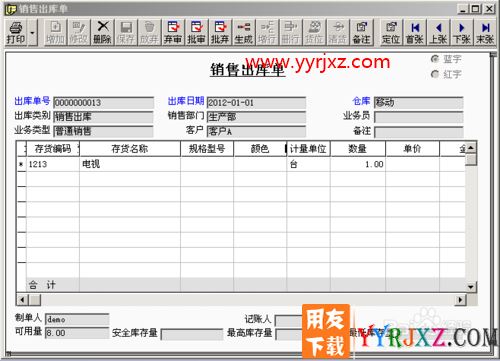Click the 备注 remark toolbar icon

tap(361, 32)
